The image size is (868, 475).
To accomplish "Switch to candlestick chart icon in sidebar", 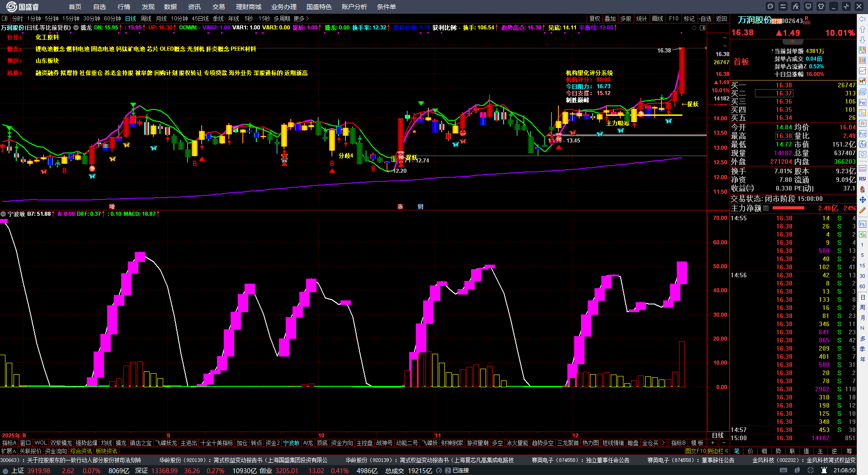I will (863, 81).
